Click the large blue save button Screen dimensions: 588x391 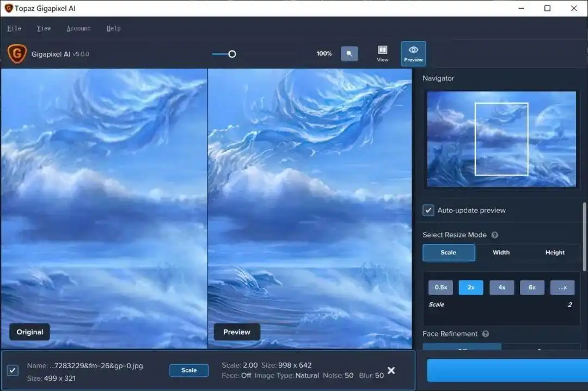coord(507,370)
